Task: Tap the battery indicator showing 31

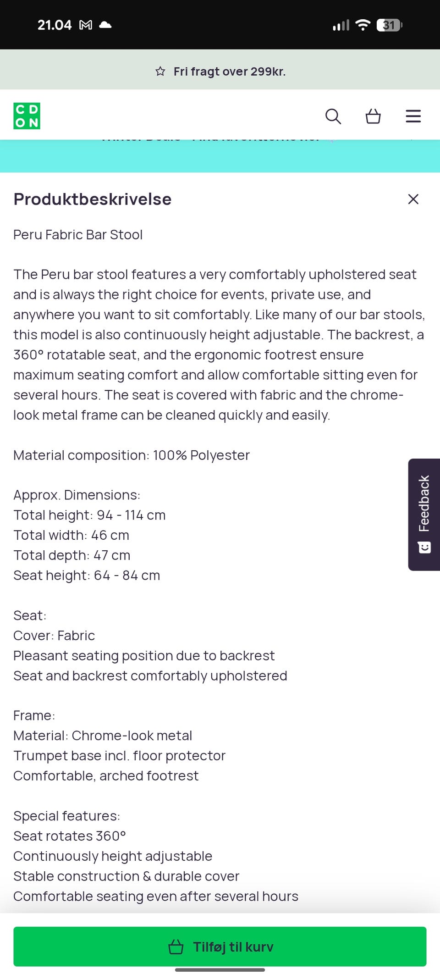Action: pos(389,25)
